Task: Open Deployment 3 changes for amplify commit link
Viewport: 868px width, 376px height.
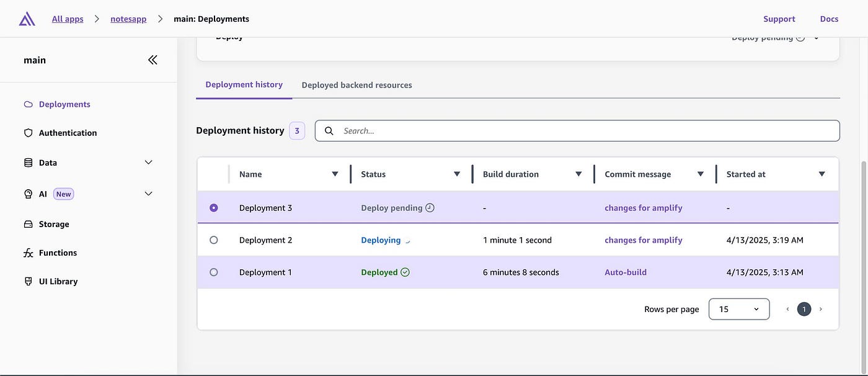Action: [644, 208]
